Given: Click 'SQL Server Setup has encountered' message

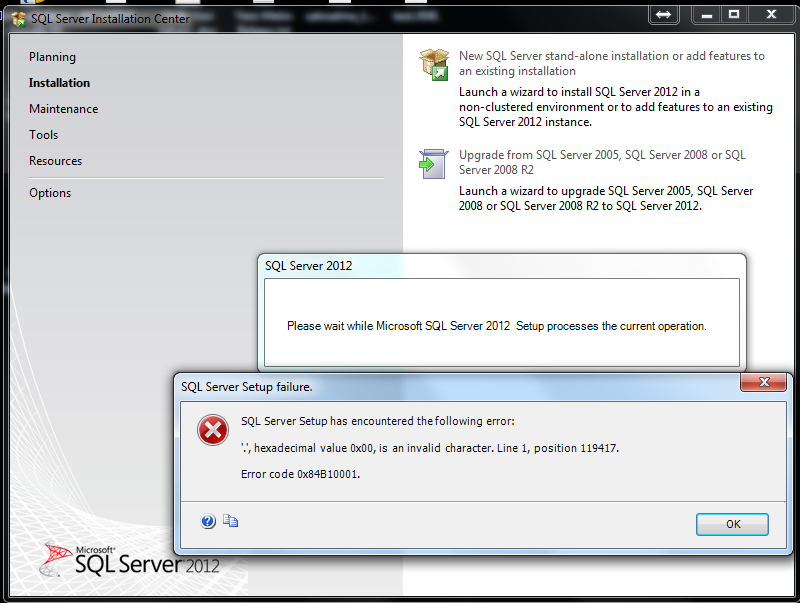Looking at the screenshot, I should tap(378, 421).
